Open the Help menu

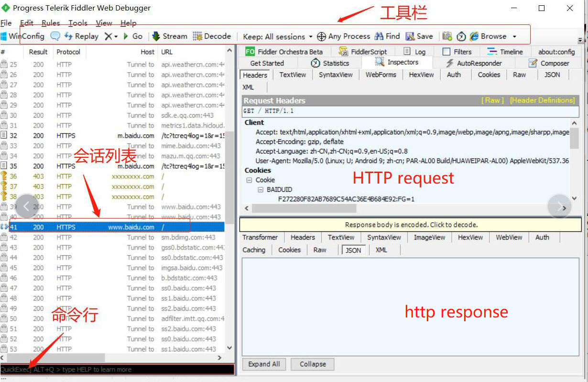[x=129, y=23]
